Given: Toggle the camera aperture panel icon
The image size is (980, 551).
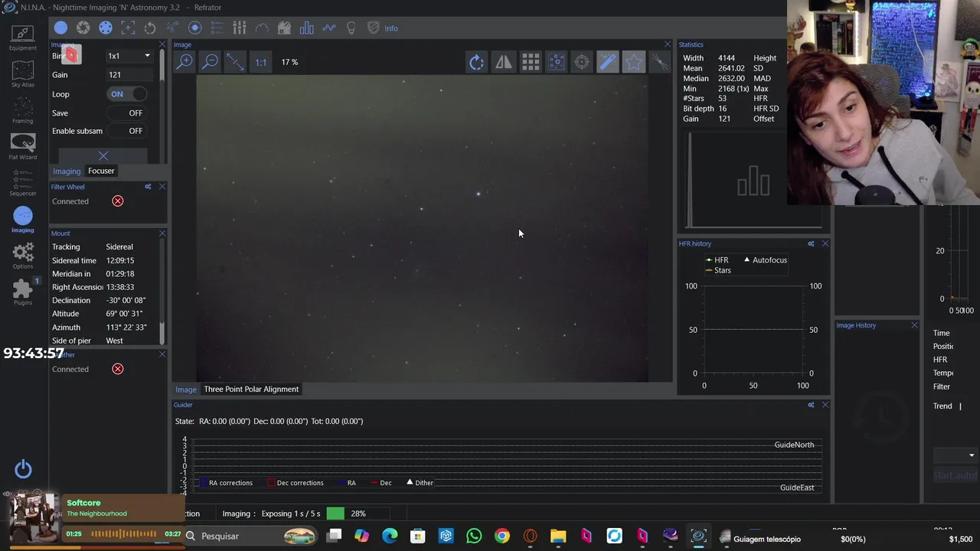Looking at the screenshot, I should (83, 28).
